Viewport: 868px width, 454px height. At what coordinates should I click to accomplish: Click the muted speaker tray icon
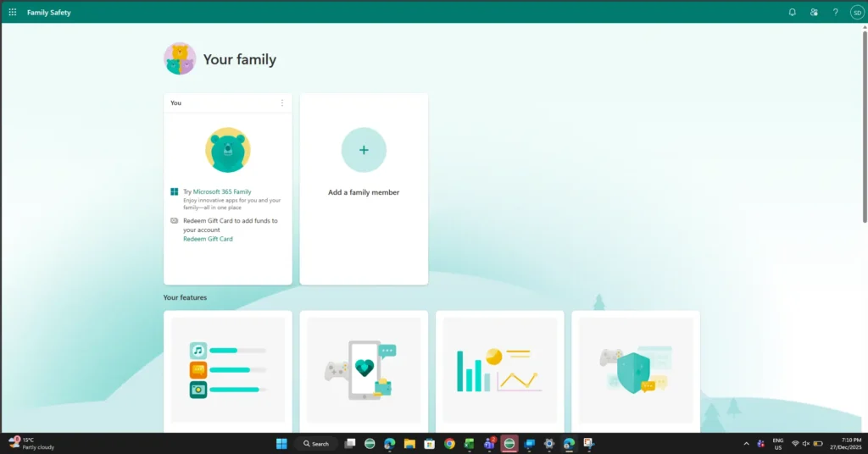coord(806,444)
